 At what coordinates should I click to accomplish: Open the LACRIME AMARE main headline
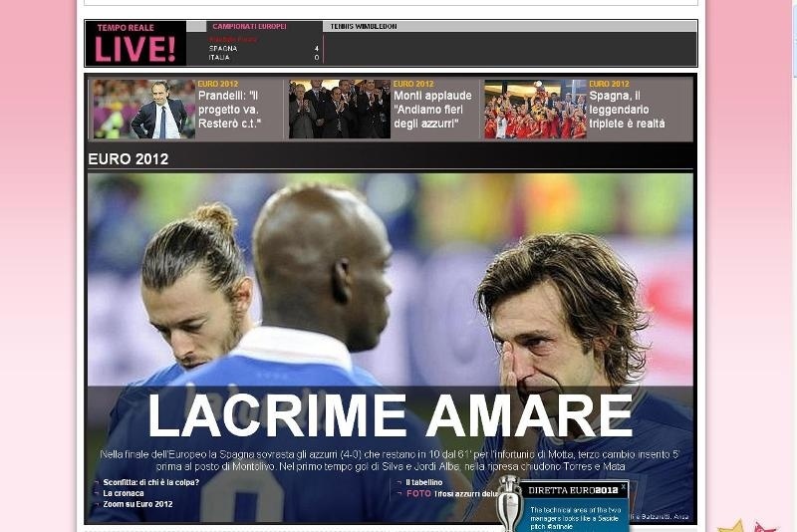[390, 415]
